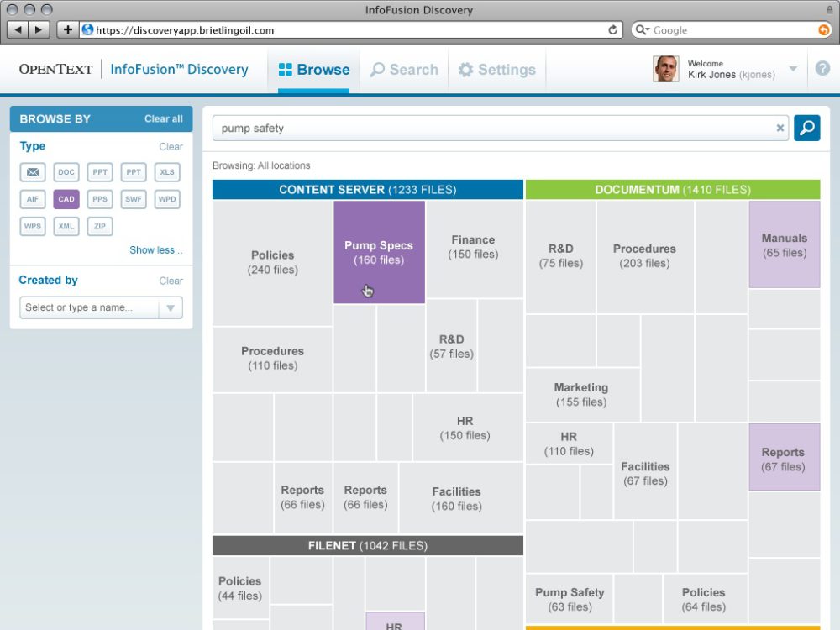Open the purple Pump Specs (160 files) tile
Image resolution: width=840 pixels, height=630 pixels.
(379, 252)
